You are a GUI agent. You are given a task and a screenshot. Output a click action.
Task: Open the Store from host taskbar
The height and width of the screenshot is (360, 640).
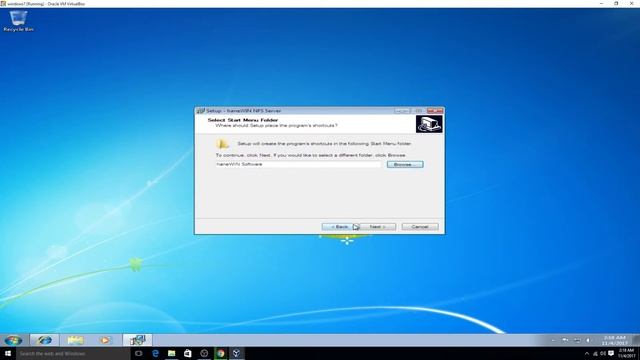(x=188, y=353)
